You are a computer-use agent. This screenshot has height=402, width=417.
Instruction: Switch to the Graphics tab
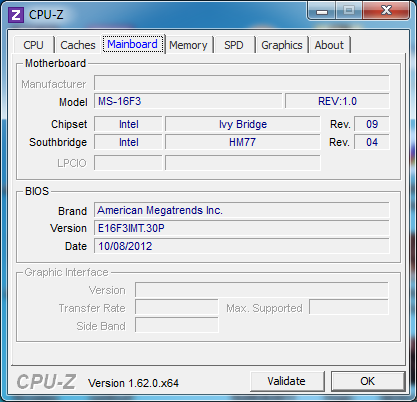click(x=282, y=45)
